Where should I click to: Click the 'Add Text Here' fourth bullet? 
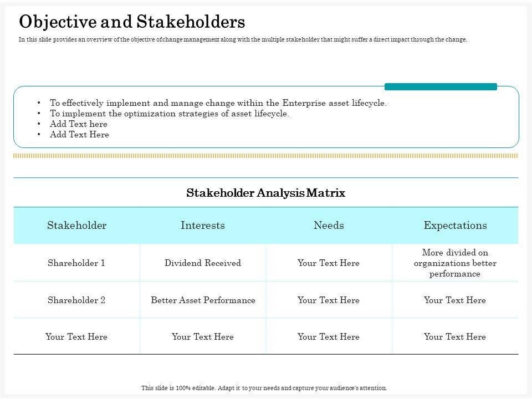pos(79,135)
